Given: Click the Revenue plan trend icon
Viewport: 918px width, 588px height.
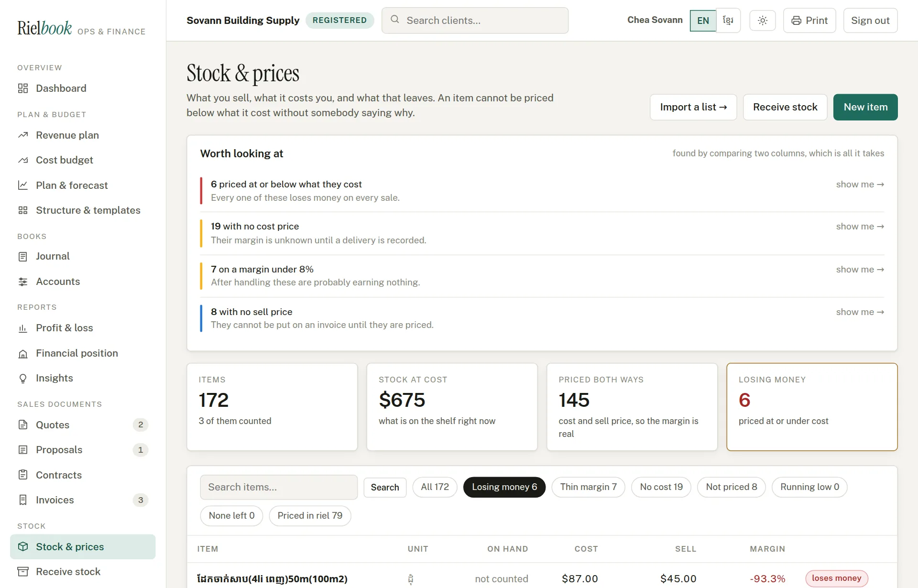Looking at the screenshot, I should (23, 135).
